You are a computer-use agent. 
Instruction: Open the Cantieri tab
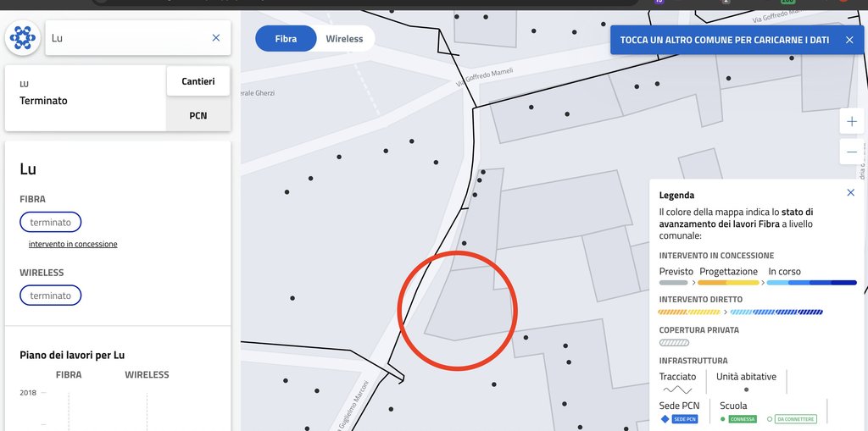pos(198,81)
